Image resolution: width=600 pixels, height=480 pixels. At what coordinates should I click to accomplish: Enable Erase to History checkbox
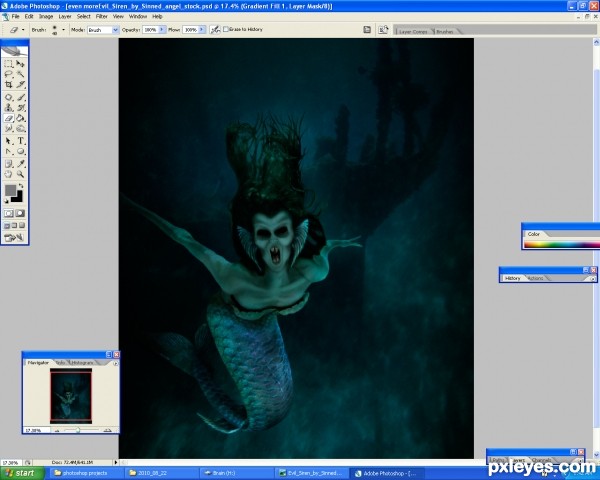(226, 29)
